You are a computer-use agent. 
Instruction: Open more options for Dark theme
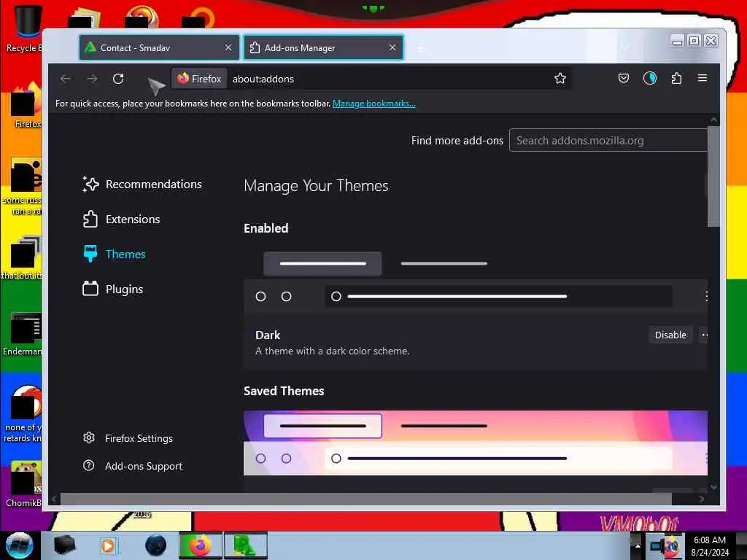(x=704, y=335)
